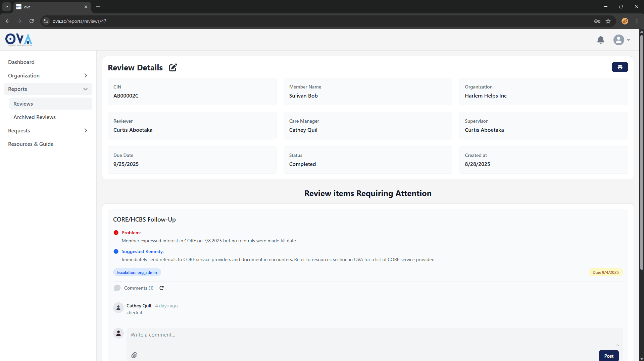
Task: Open Resources & Guide page
Action: click(x=31, y=144)
